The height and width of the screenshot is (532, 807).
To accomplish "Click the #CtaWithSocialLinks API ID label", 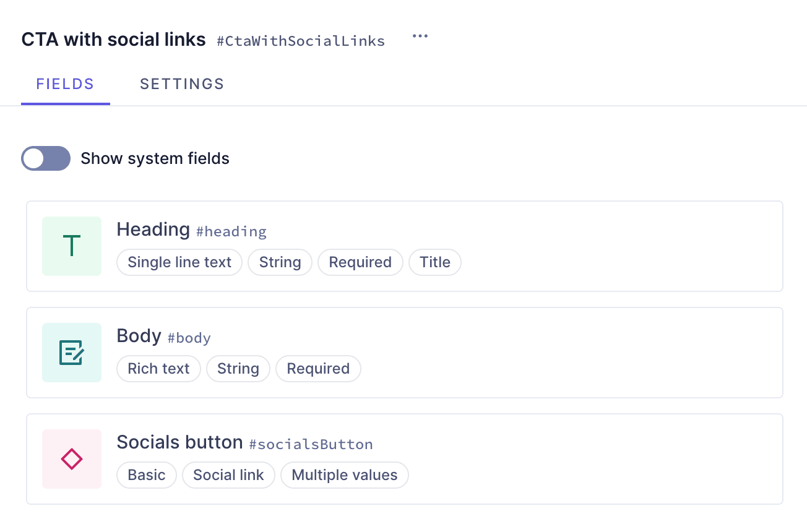I will click(x=301, y=41).
